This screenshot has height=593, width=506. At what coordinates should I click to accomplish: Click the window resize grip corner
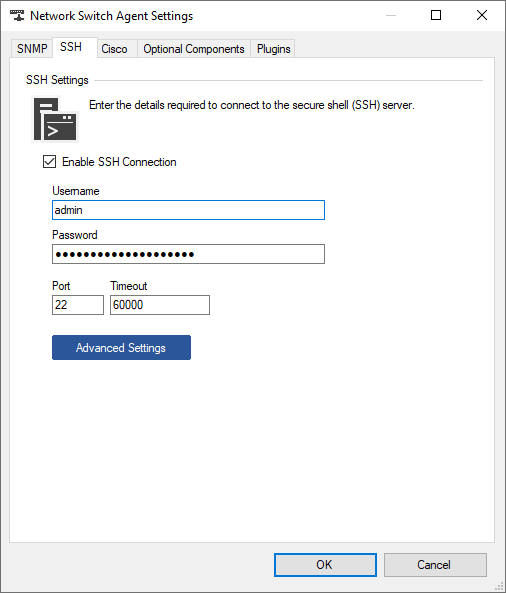click(500, 587)
